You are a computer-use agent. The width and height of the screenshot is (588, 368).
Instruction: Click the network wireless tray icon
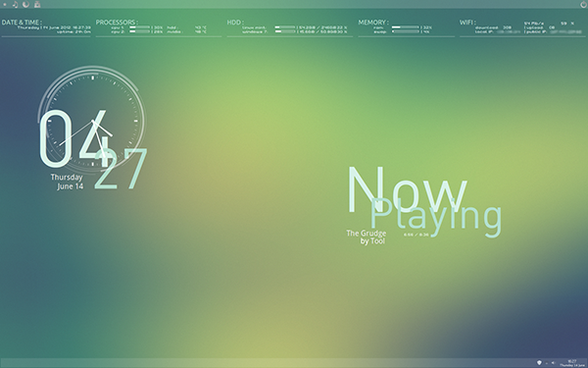pyautogui.click(x=547, y=363)
